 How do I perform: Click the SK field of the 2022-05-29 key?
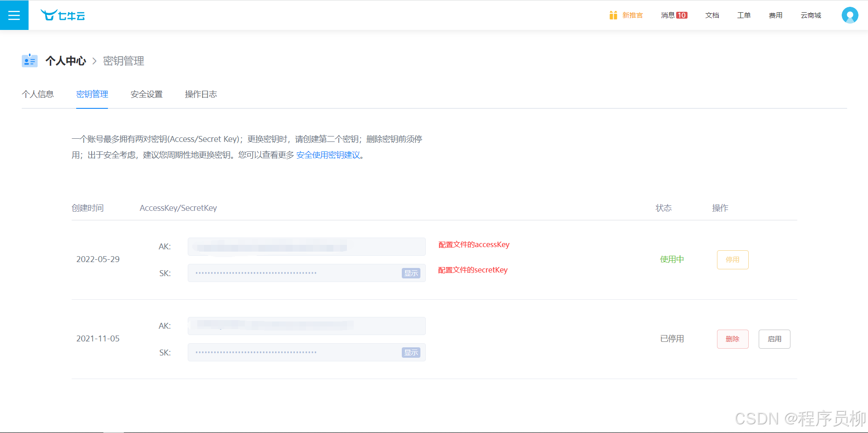(307, 273)
